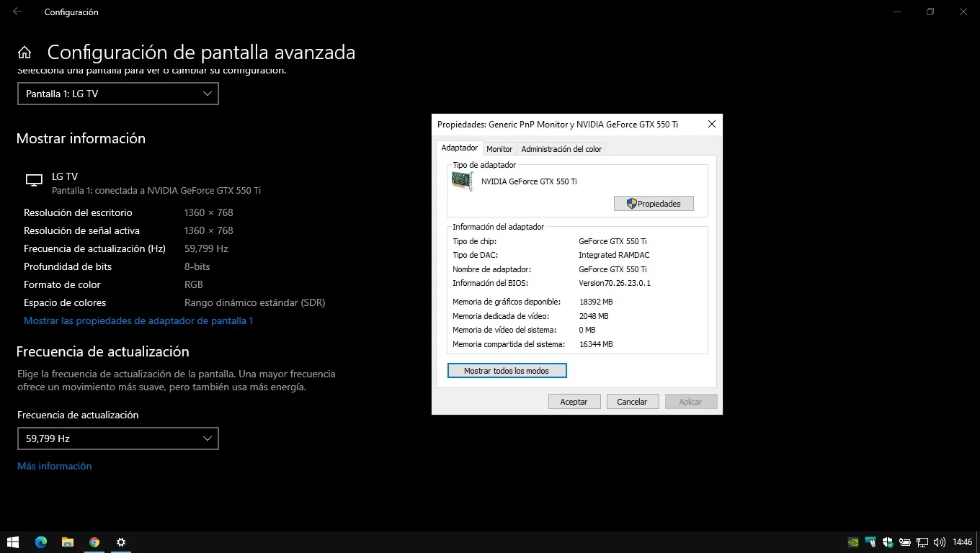The width and height of the screenshot is (980, 553).
Task: Switch to the Monitor tab
Action: pos(499,149)
